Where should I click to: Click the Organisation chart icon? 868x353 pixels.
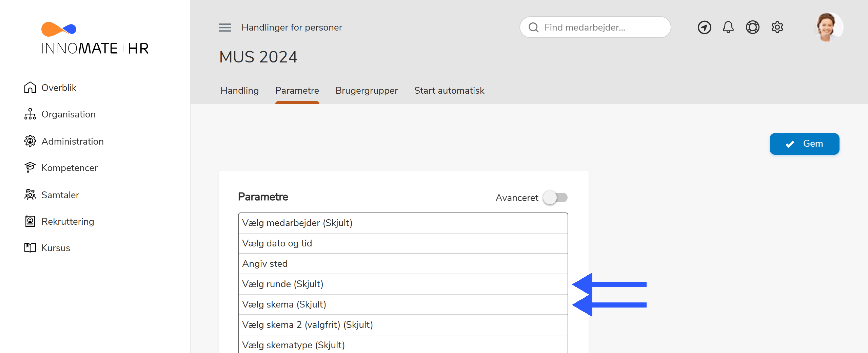pyautogui.click(x=30, y=114)
